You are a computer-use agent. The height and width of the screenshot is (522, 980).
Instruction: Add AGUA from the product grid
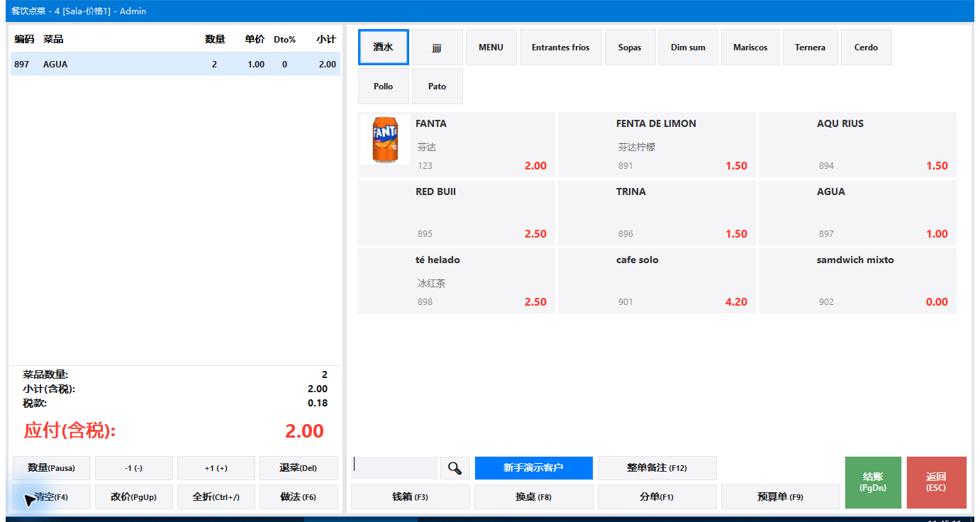click(857, 213)
